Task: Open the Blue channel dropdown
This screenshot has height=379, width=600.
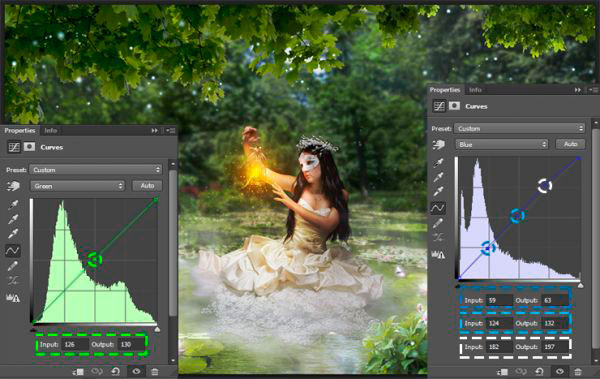Action: click(x=502, y=144)
